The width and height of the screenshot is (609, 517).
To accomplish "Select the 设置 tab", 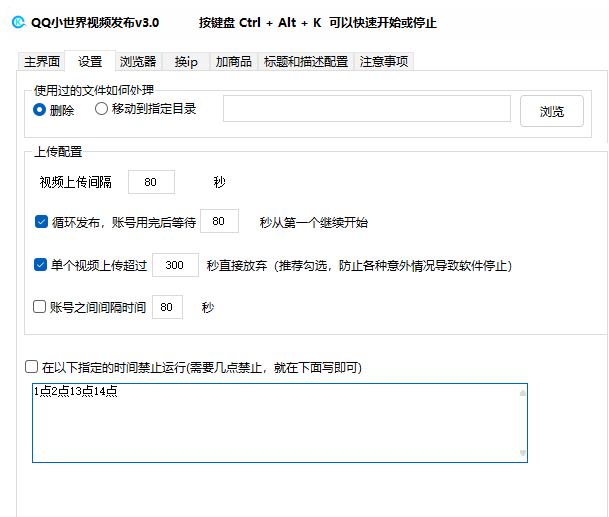I will (91, 62).
